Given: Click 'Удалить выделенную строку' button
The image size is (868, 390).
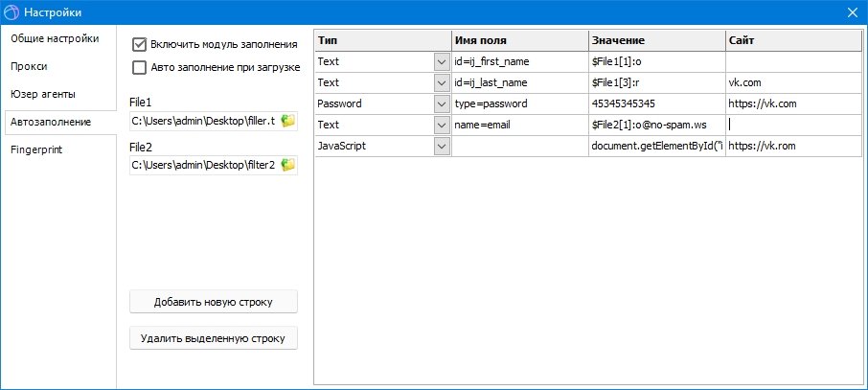Looking at the screenshot, I should click(214, 338).
